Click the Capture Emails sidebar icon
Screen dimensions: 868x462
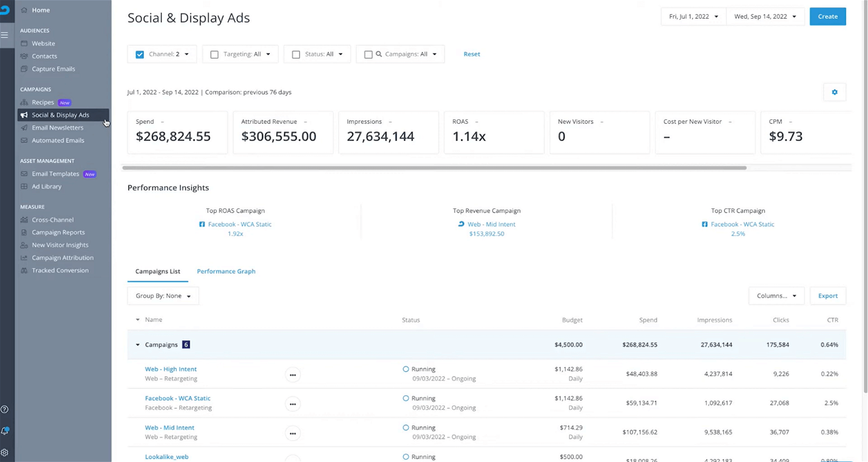tap(24, 69)
